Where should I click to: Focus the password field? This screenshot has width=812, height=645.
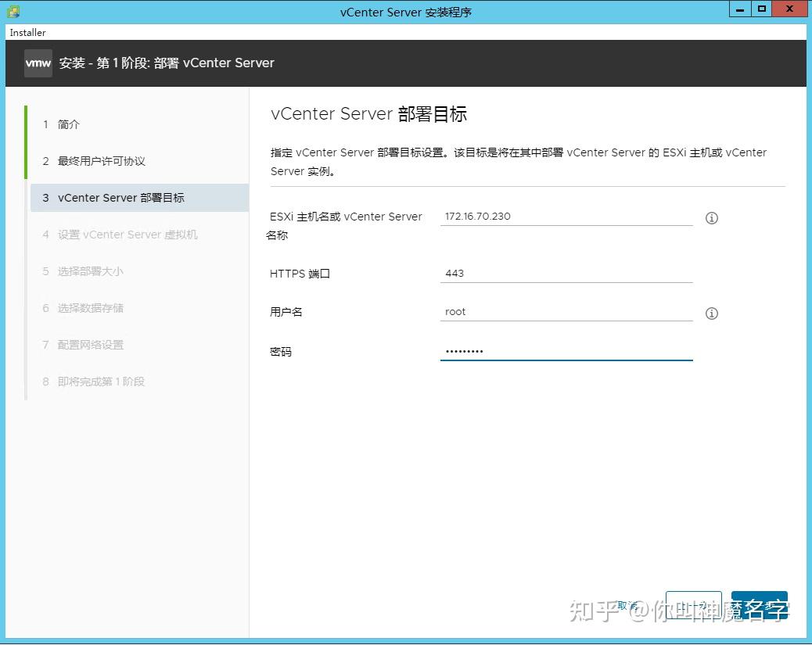point(566,351)
